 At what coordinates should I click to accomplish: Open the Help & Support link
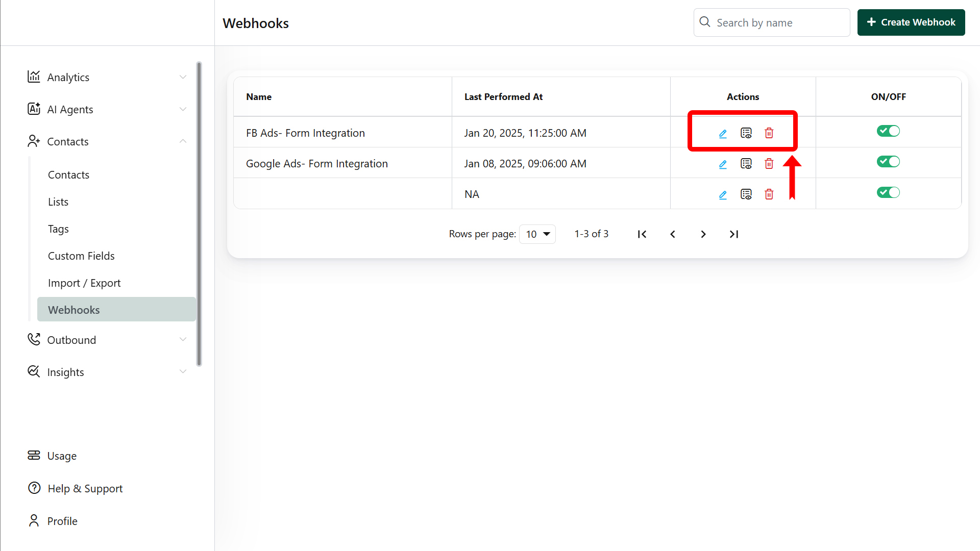point(85,489)
